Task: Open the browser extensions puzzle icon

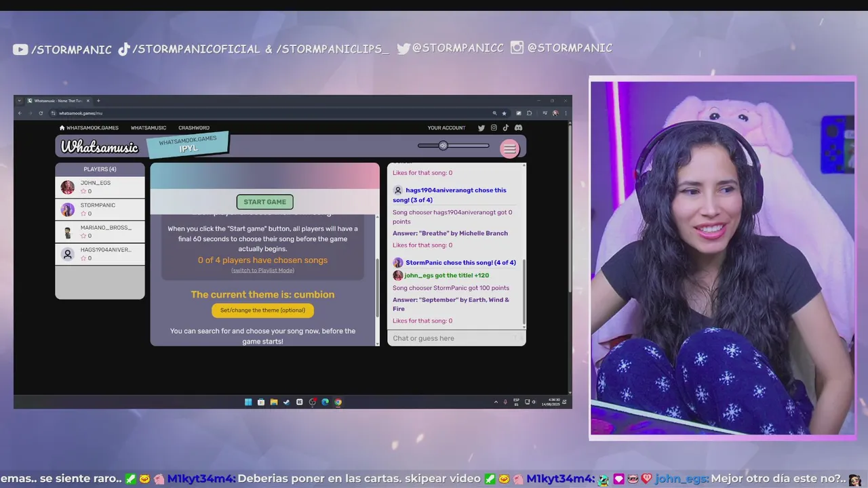Action: 529,113
